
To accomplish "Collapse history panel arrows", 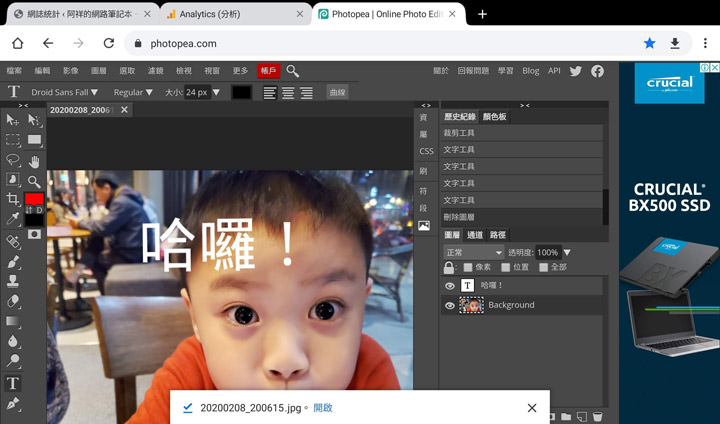I will 525,105.
